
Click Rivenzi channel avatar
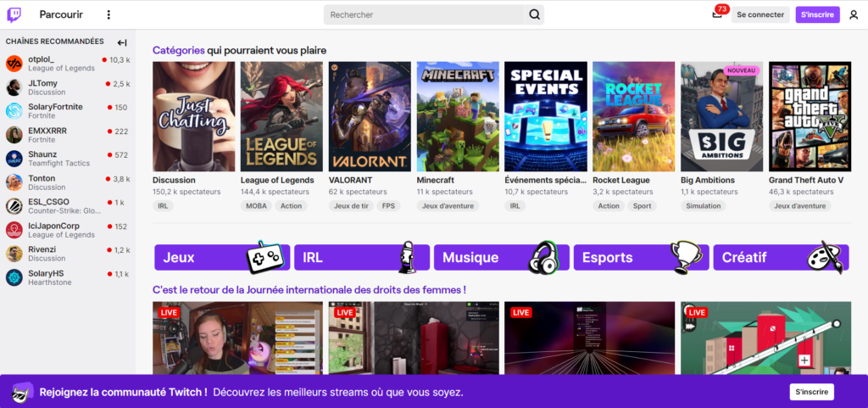pos(14,254)
